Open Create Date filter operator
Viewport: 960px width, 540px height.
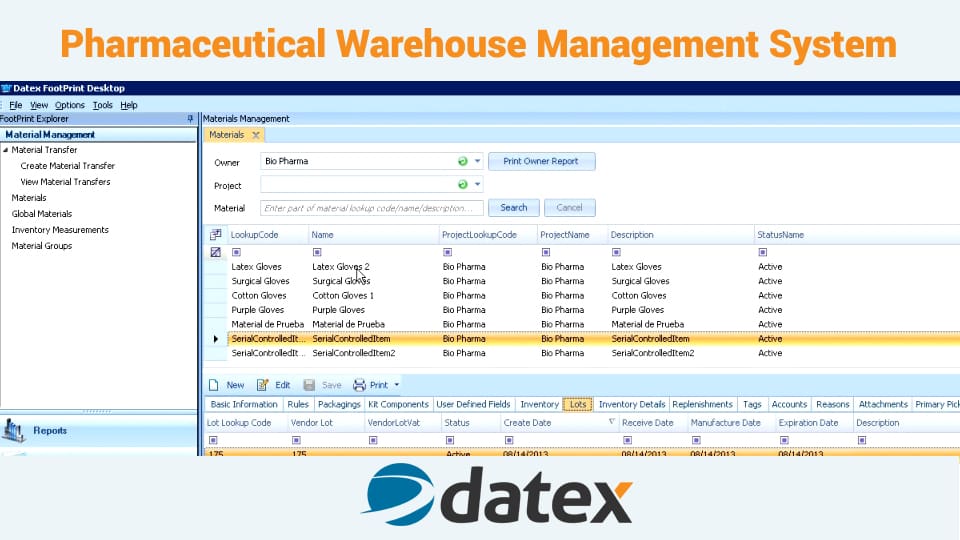pos(509,440)
